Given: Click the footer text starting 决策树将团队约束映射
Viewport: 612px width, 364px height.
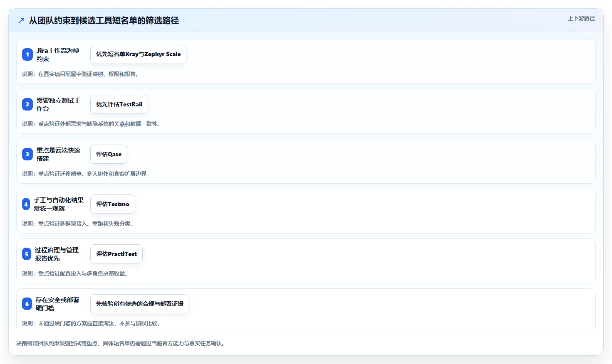Looking at the screenshot, I should 122,343.
